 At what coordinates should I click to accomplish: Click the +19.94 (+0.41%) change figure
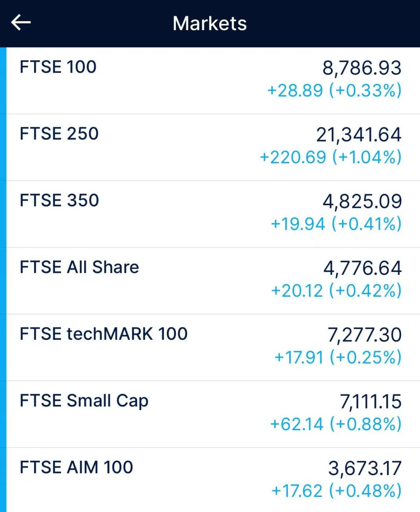coord(336,224)
